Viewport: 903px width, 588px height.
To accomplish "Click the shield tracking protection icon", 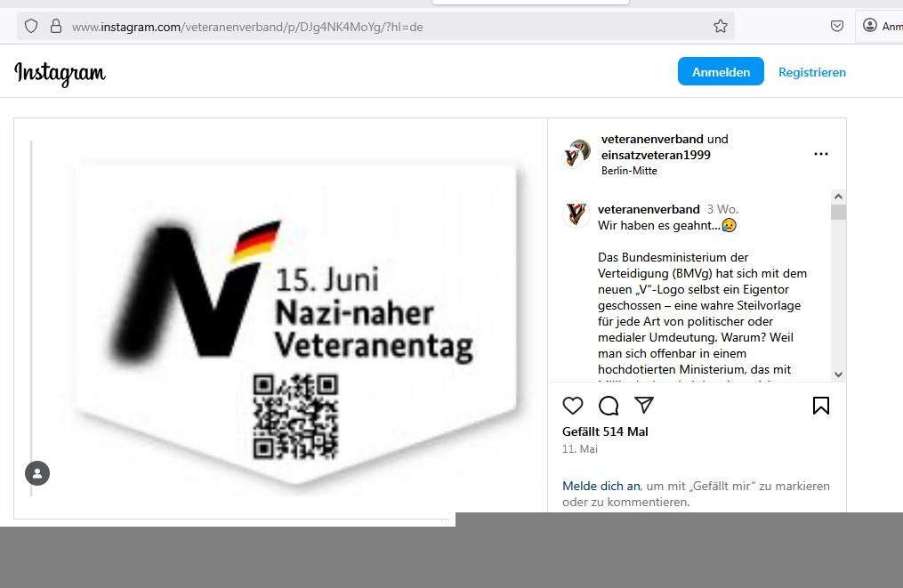I will (31, 26).
